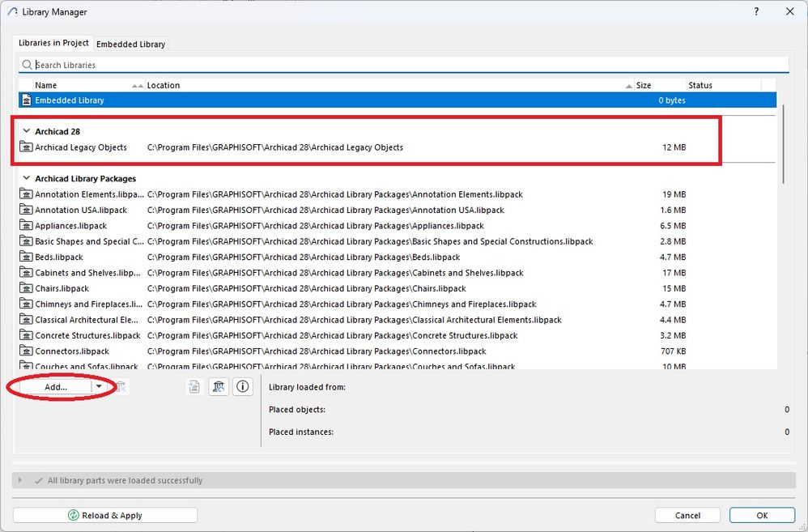Image resolution: width=808 pixels, height=532 pixels.
Task: Collapse the Archicad Library Packages group
Action: click(x=27, y=178)
